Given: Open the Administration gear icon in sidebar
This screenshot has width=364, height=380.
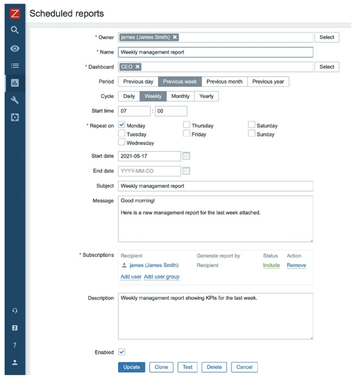Looking at the screenshot, I should point(15,117).
